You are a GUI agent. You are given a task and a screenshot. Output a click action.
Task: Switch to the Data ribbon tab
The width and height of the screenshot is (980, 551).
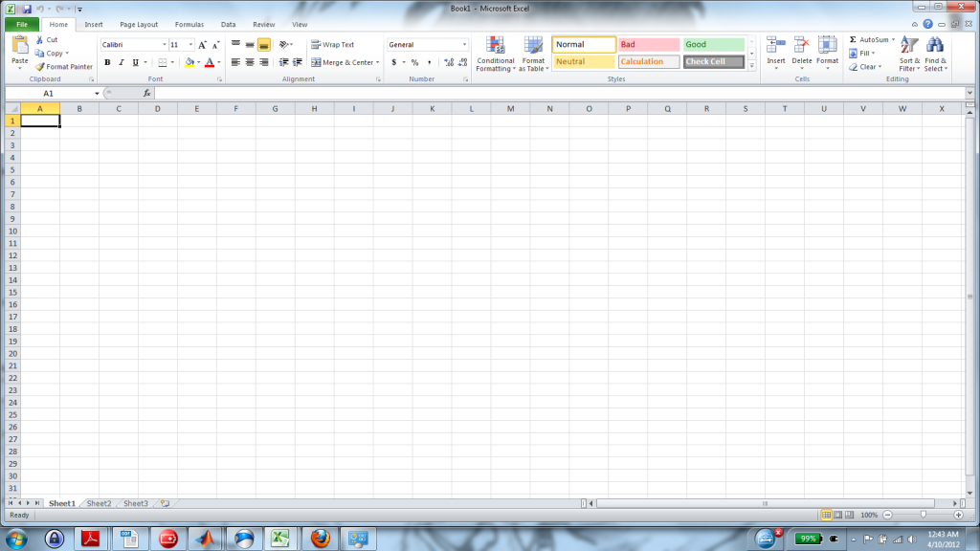pos(228,24)
